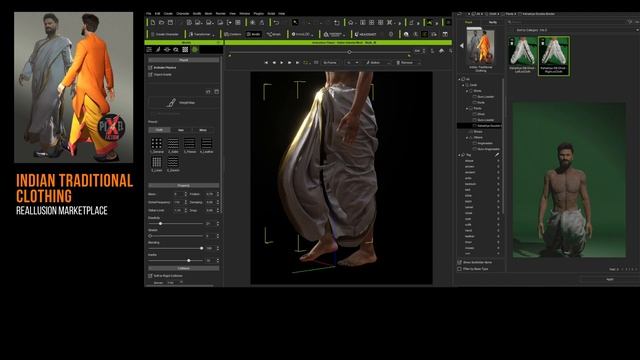The image size is (640, 360).
Task: Click the content manager search field
Action: [567, 22]
